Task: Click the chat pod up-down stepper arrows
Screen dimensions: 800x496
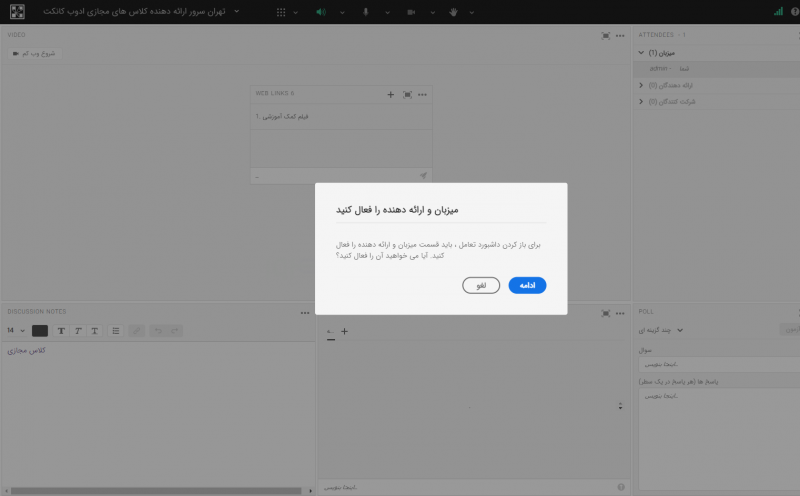Action: pos(620,406)
